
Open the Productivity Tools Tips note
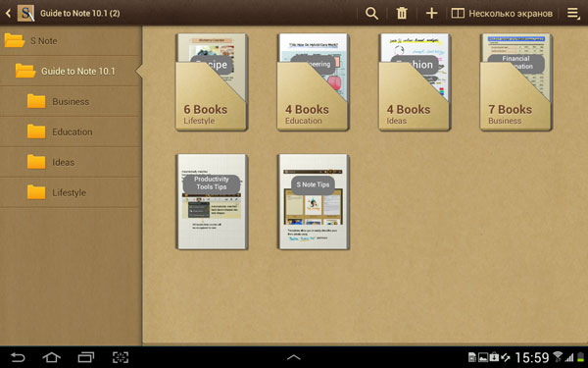213,201
